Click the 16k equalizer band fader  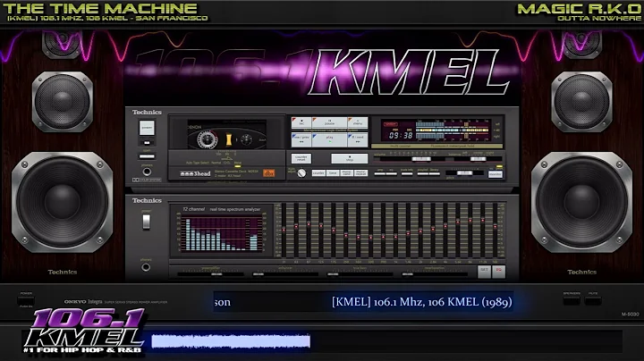coord(495,226)
